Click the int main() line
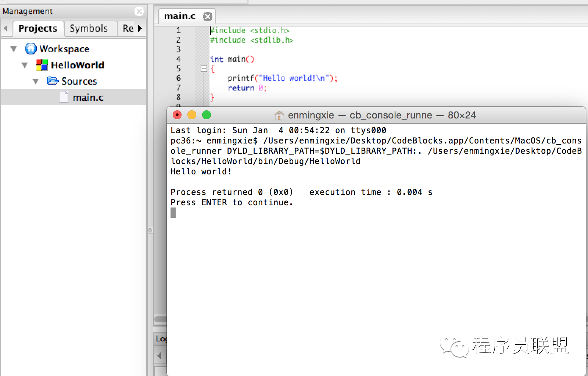The width and height of the screenshot is (588, 376). [x=232, y=59]
